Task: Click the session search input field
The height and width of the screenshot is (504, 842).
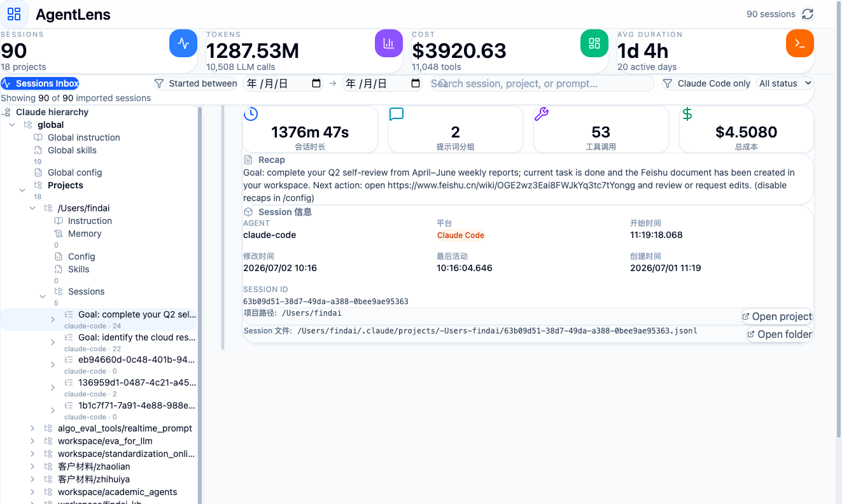Action: tap(542, 83)
